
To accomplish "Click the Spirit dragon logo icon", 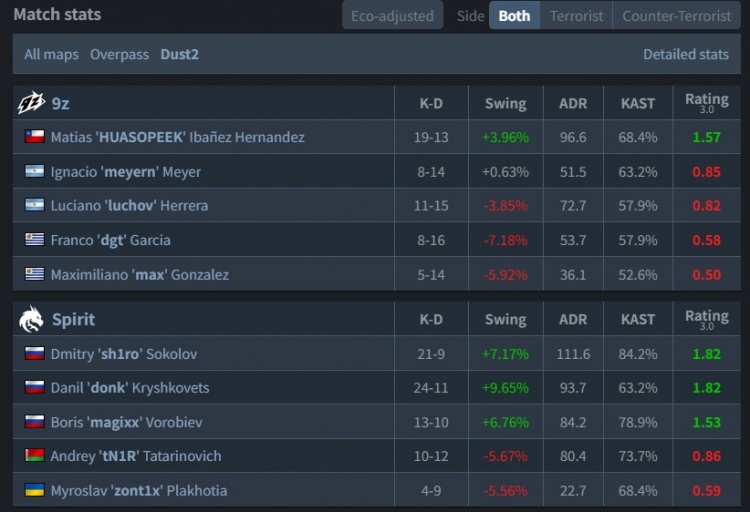I will point(31,319).
